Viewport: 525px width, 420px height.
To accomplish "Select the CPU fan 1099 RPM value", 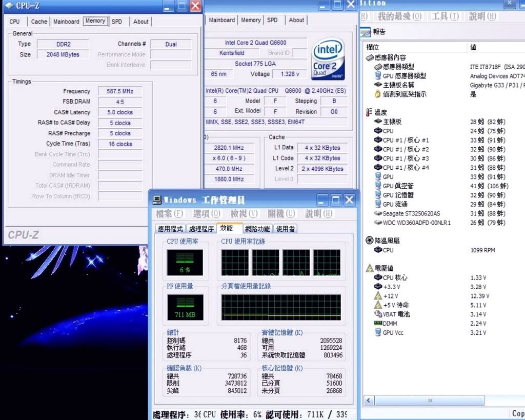I will tap(482, 250).
